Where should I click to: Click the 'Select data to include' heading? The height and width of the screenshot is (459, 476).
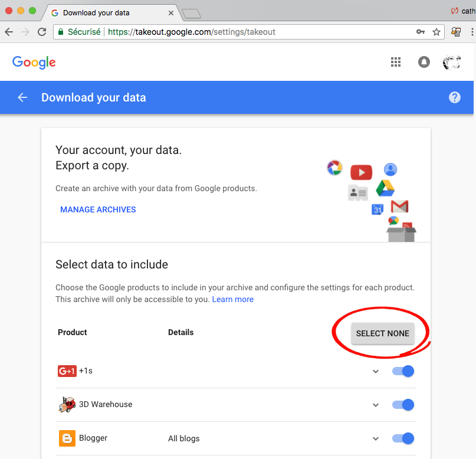coord(111,264)
